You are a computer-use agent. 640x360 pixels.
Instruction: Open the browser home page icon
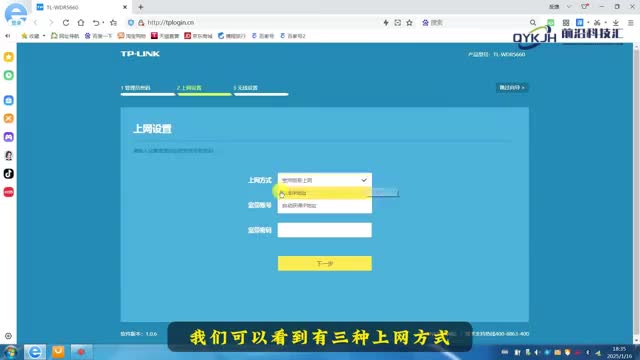81,23
